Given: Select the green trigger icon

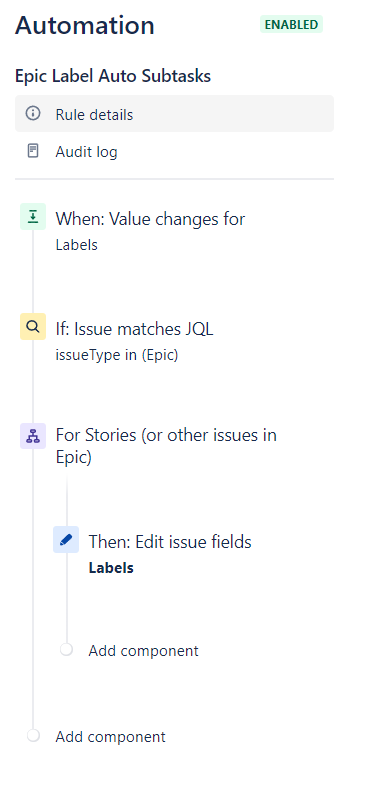Looking at the screenshot, I should coord(33,217).
